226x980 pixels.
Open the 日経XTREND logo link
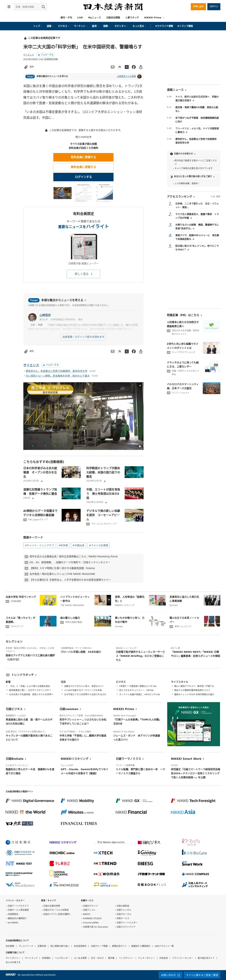[x=105, y=863]
